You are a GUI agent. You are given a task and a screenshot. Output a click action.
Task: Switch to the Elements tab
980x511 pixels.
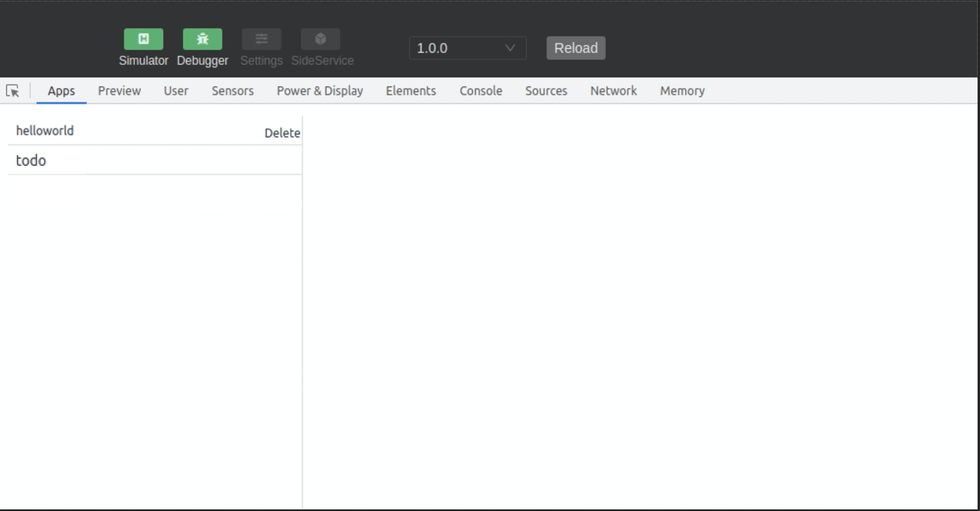[x=411, y=91]
